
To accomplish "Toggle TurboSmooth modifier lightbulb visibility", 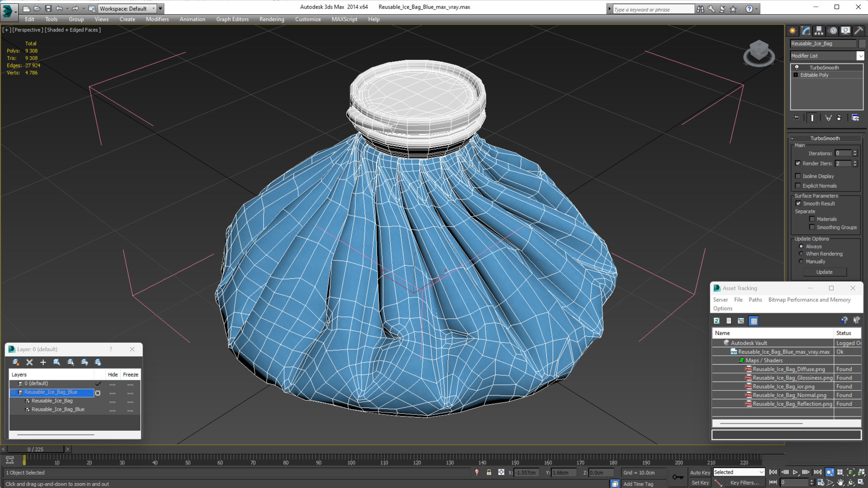I will point(797,67).
